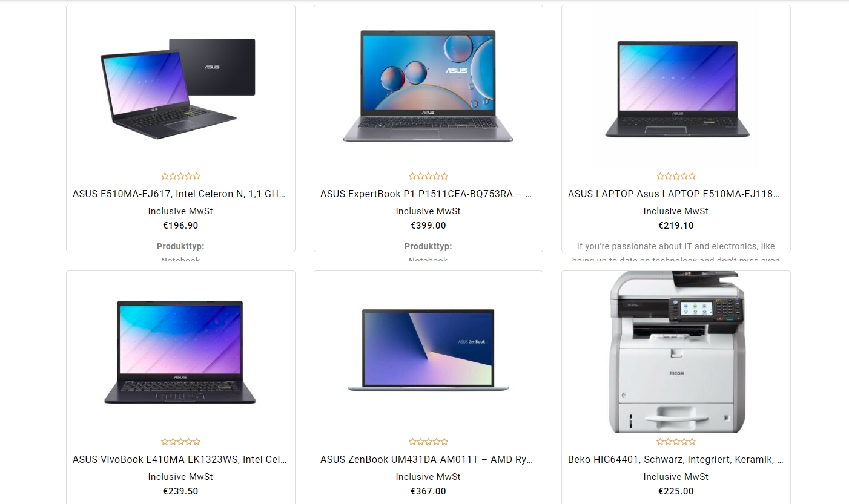Screen dimensions: 849x504
Task: Open the ASUS E510MA-EJ617 laptop image
Action: [x=180, y=85]
